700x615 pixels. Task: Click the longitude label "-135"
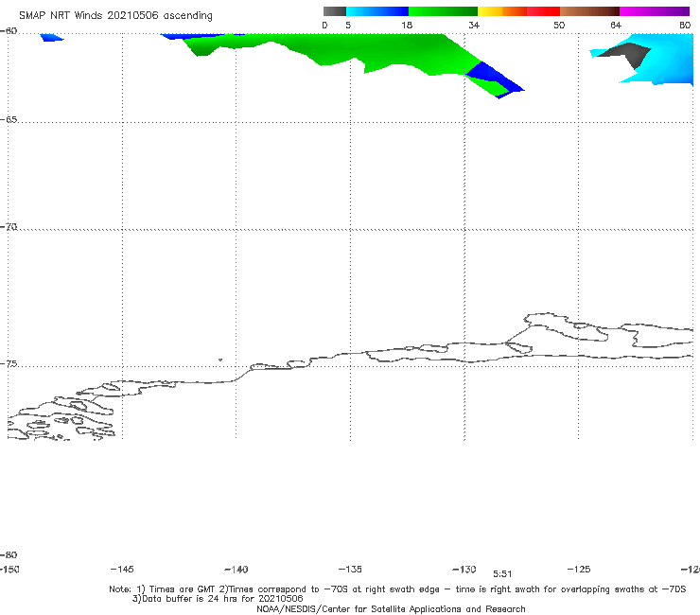coord(350,569)
